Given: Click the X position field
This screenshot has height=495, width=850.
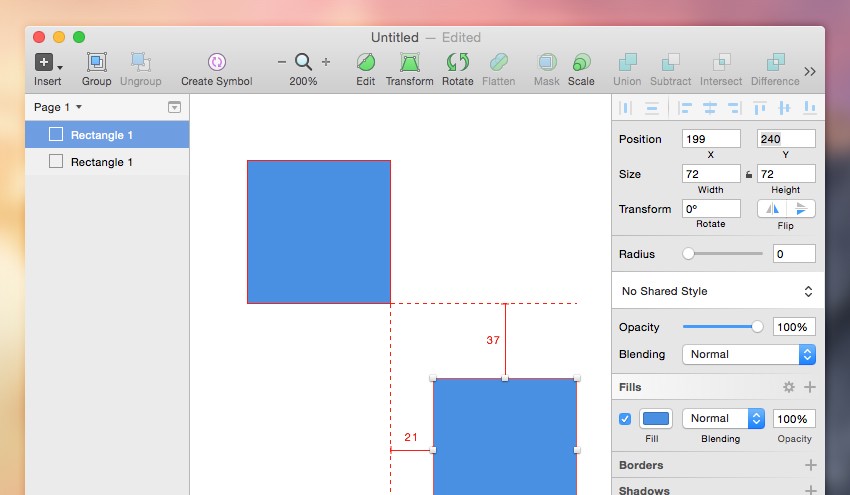Looking at the screenshot, I should [x=711, y=139].
